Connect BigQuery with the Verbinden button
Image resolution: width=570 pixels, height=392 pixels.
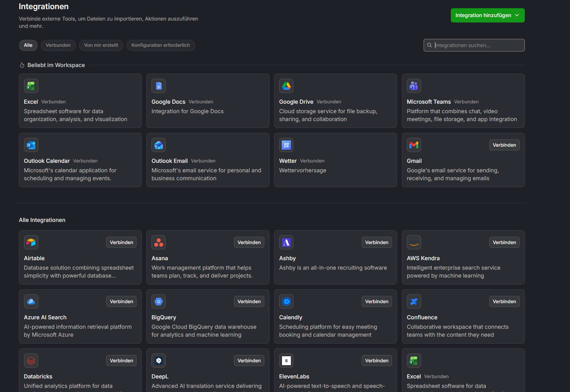249,302
